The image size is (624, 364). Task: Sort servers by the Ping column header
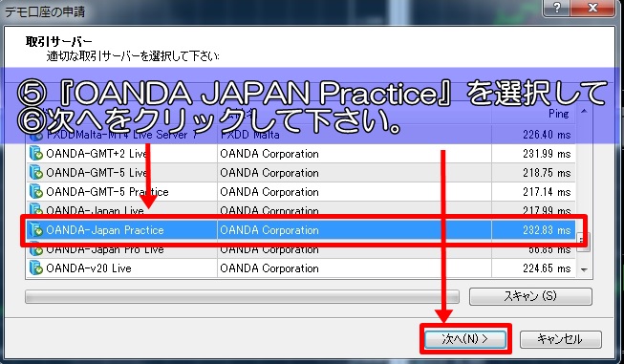click(533, 114)
